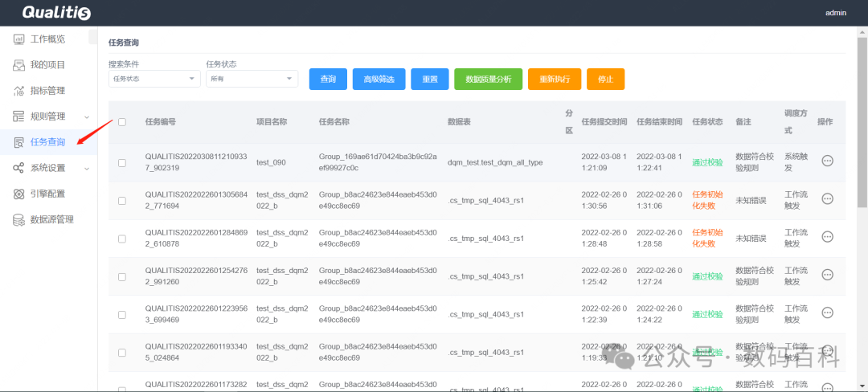868x392 pixels.
Task: Open actions menu for task ending 902319
Action: [828, 161]
